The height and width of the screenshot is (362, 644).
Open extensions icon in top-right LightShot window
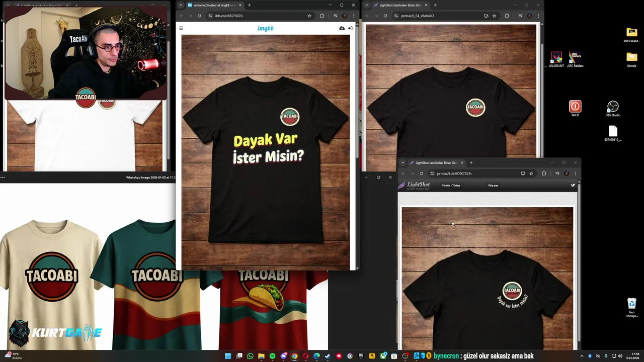[507, 16]
